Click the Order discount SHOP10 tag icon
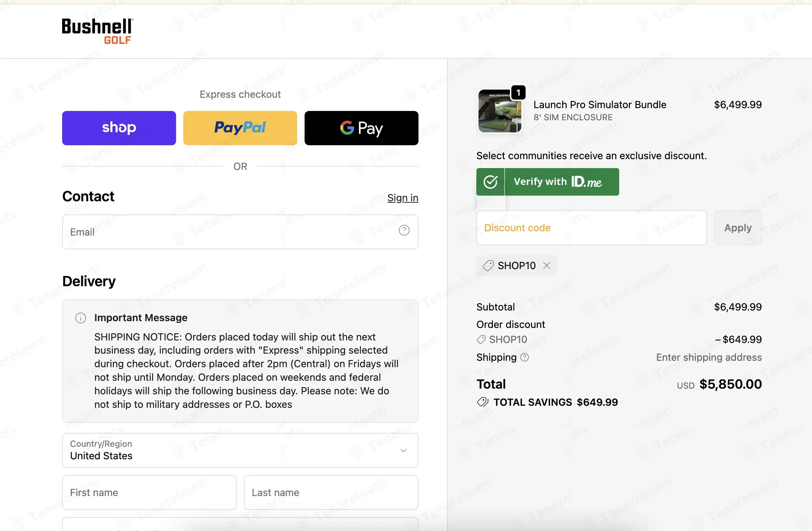The width and height of the screenshot is (812, 531). (481, 339)
